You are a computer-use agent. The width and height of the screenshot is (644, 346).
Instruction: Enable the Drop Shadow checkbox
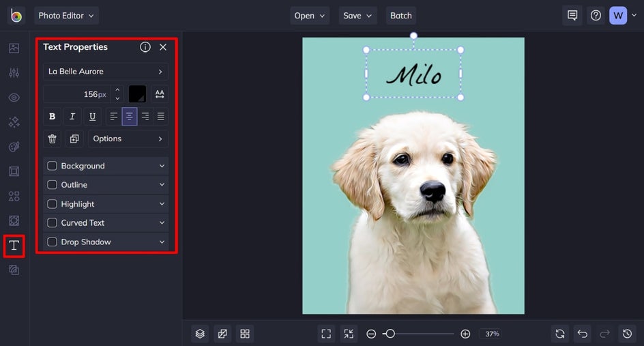coord(52,242)
